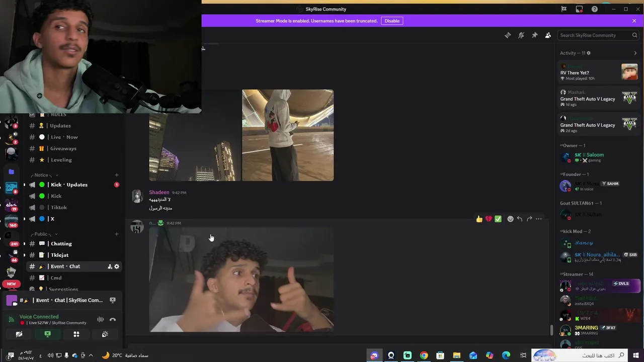Image resolution: width=644 pixels, height=362 pixels.
Task: Open the Quests flag icon in title bar
Action: pyautogui.click(x=564, y=9)
